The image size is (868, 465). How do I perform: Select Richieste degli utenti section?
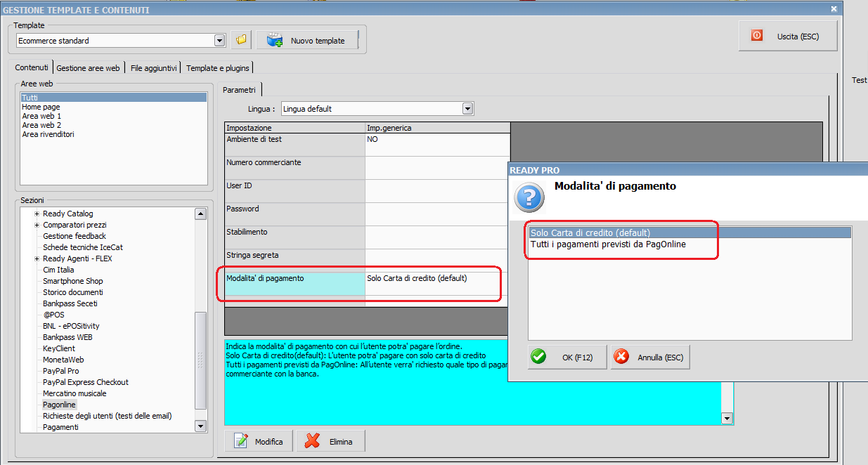click(108, 416)
